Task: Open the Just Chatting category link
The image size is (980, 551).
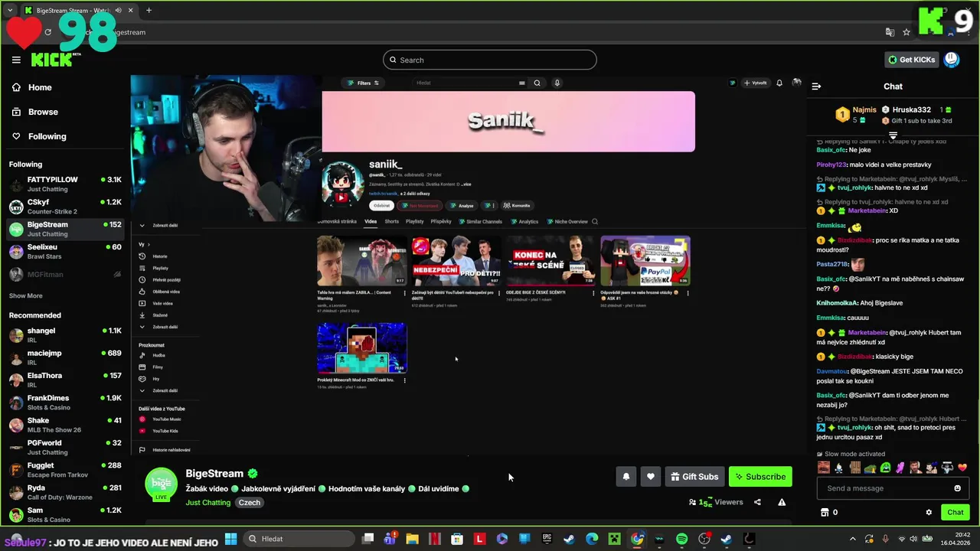Action: click(x=207, y=503)
